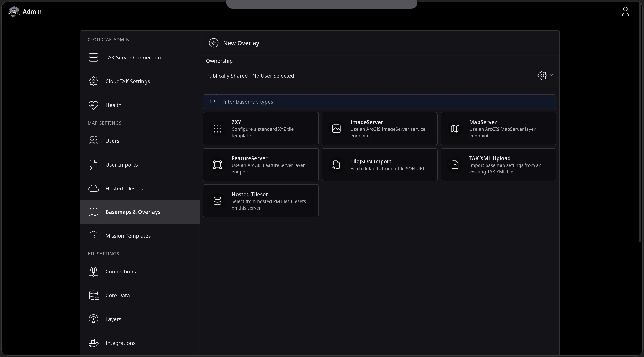
Task: Click the TAK Server Connection server icon
Action: [x=94, y=57]
